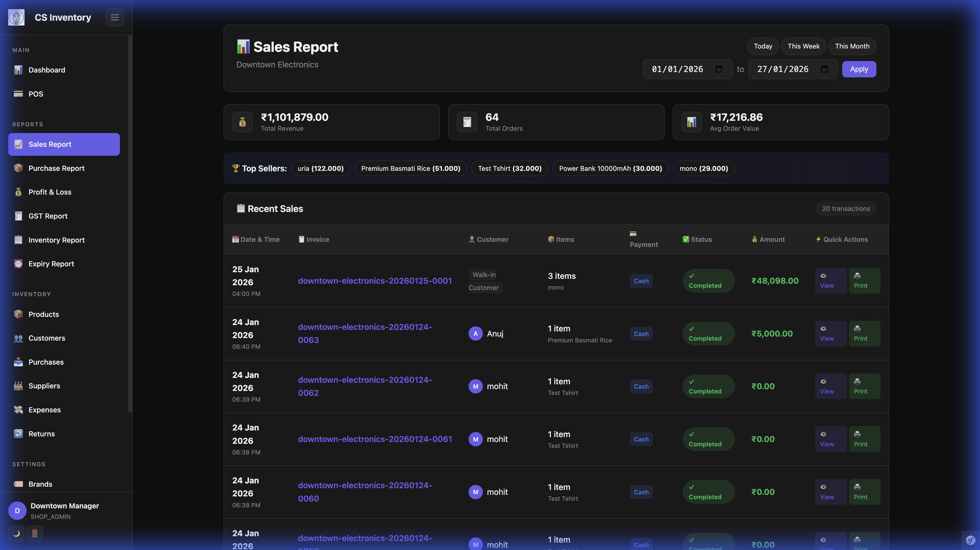980x550 pixels.
Task: Print sale with invoice ending 0062
Action: click(864, 386)
